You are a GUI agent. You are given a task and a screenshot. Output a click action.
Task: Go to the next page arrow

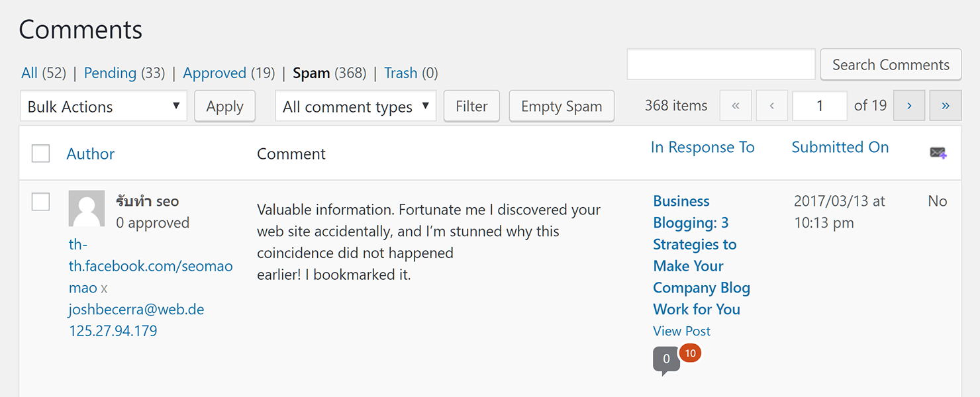pyautogui.click(x=909, y=106)
